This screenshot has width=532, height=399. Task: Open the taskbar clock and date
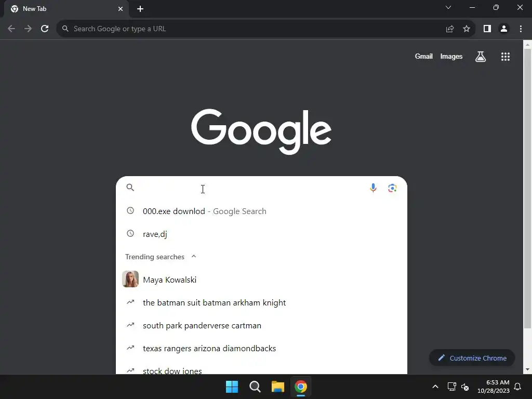(494, 387)
